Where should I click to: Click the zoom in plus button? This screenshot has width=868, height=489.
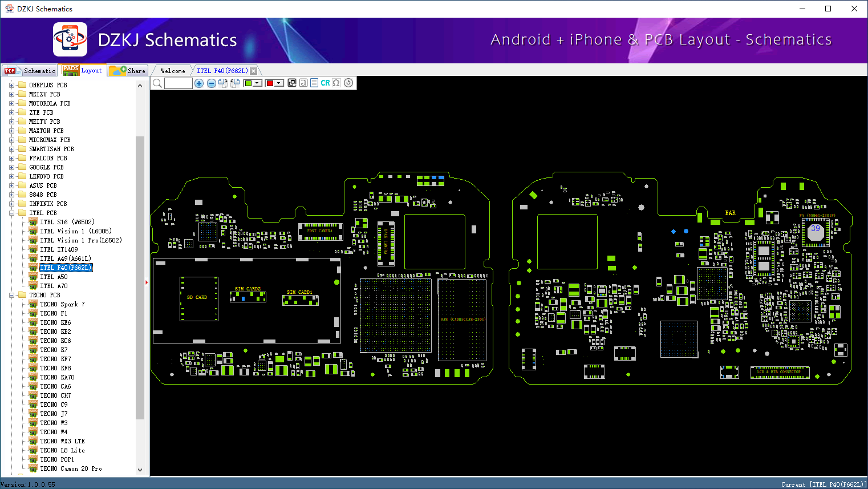(199, 83)
